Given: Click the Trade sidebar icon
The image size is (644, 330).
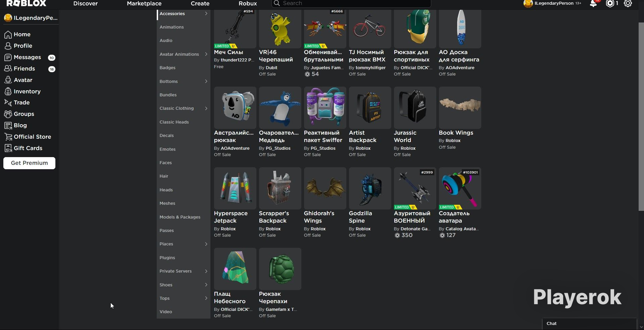Looking at the screenshot, I should pyautogui.click(x=8, y=103).
